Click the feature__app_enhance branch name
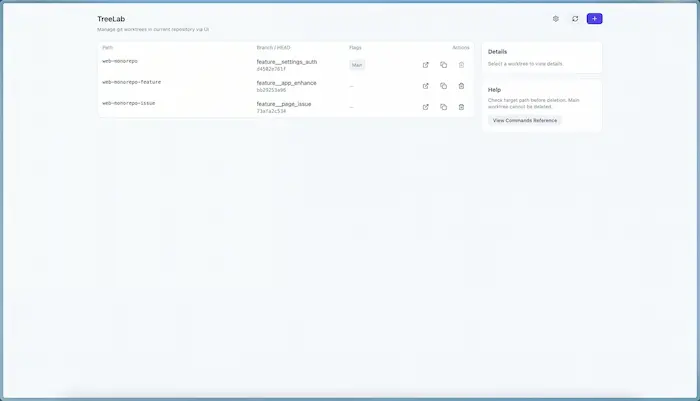This screenshot has width=700, height=401. click(x=286, y=82)
